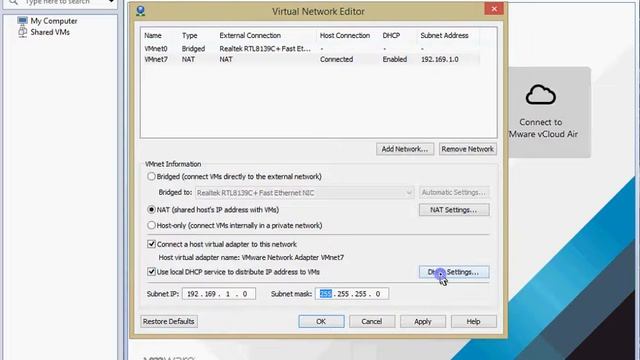The image size is (640, 360).
Task: Click the Remove Network button
Action: [x=467, y=149]
